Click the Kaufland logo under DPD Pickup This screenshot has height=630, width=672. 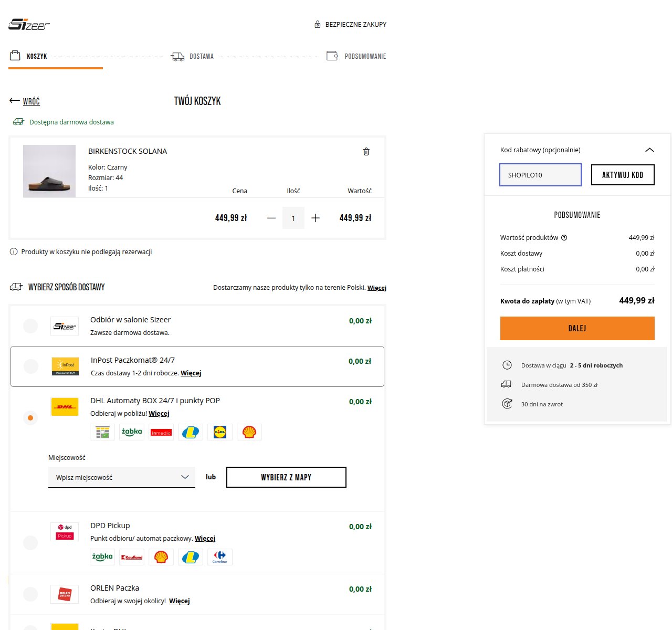[132, 557]
